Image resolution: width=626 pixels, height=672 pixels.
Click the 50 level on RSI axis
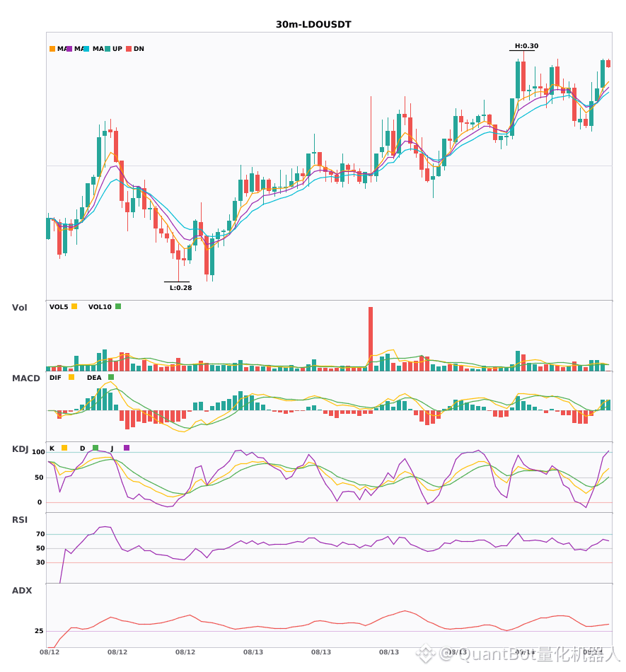pos(40,548)
